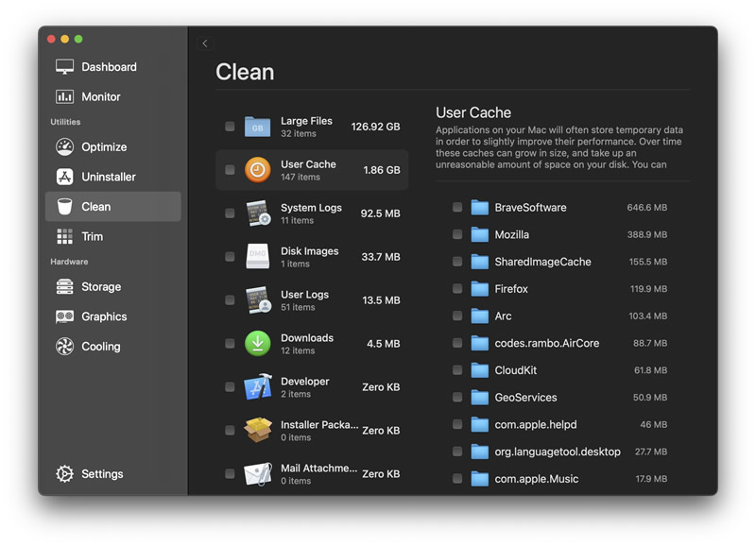Check the codes.rambo.AirCore checkbox

(457, 343)
